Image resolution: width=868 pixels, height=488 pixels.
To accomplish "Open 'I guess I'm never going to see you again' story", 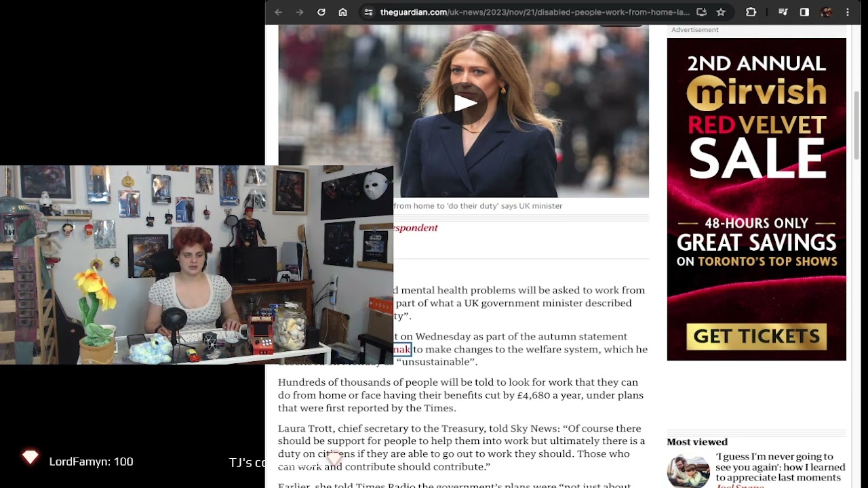I will click(x=781, y=467).
